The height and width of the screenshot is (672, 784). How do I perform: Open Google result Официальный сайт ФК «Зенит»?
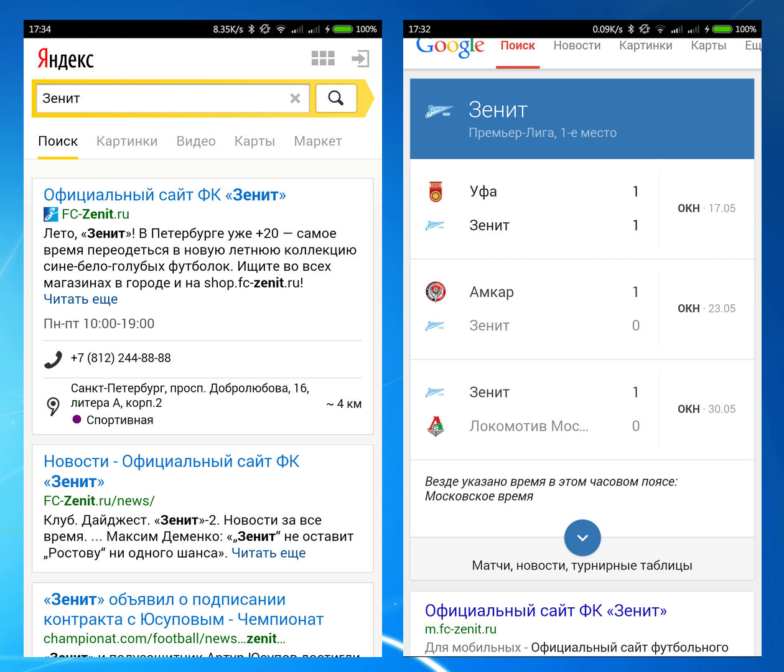[546, 610]
